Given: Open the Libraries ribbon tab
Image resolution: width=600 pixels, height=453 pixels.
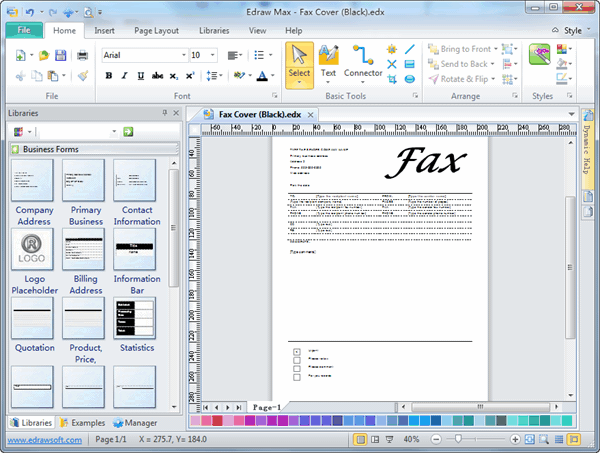Looking at the screenshot, I should tap(214, 31).
